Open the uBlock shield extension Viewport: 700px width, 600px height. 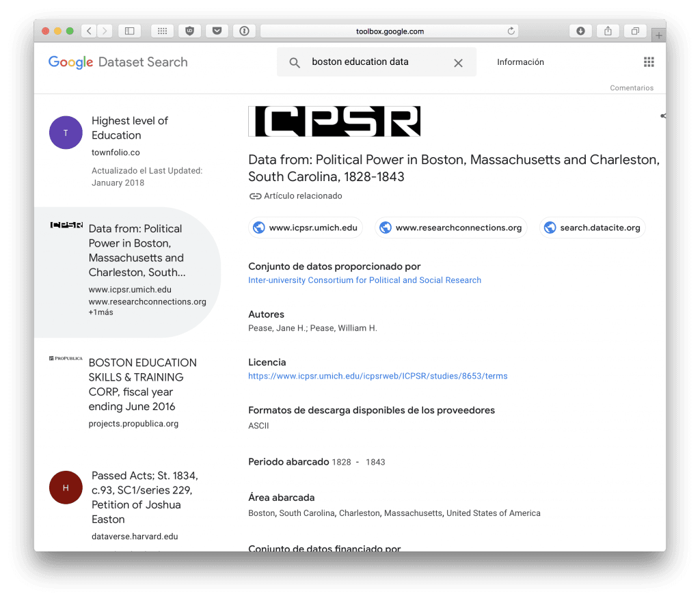(x=190, y=31)
